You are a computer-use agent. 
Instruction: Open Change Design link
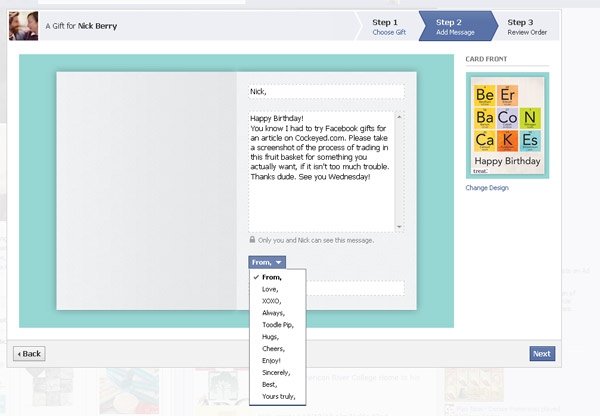click(x=487, y=188)
